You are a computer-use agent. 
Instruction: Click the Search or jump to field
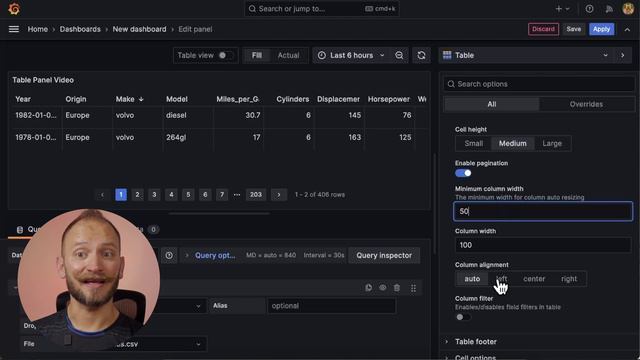[x=322, y=9]
